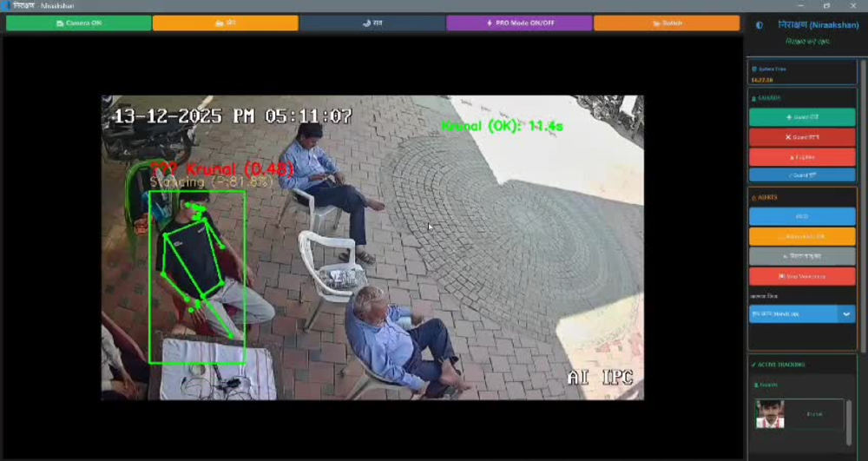Screen dimensions: 868x461
Task: Click the orange Switch button in the top bar
Action: pyautogui.click(x=667, y=23)
